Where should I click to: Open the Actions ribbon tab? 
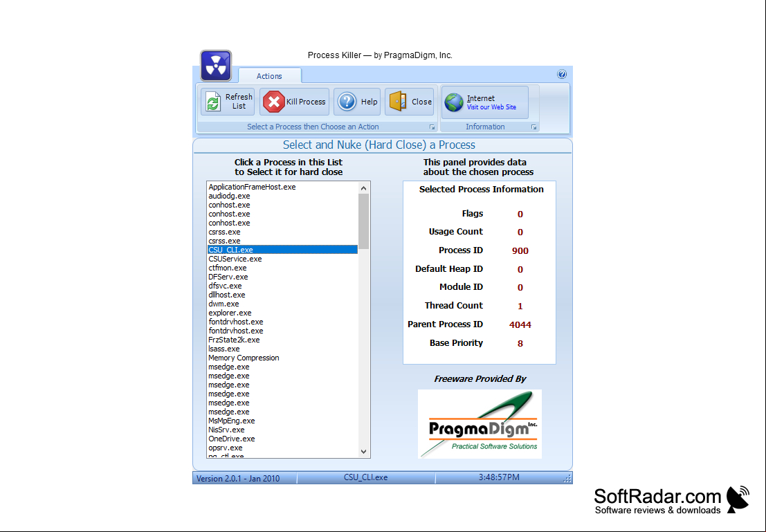[x=269, y=75]
